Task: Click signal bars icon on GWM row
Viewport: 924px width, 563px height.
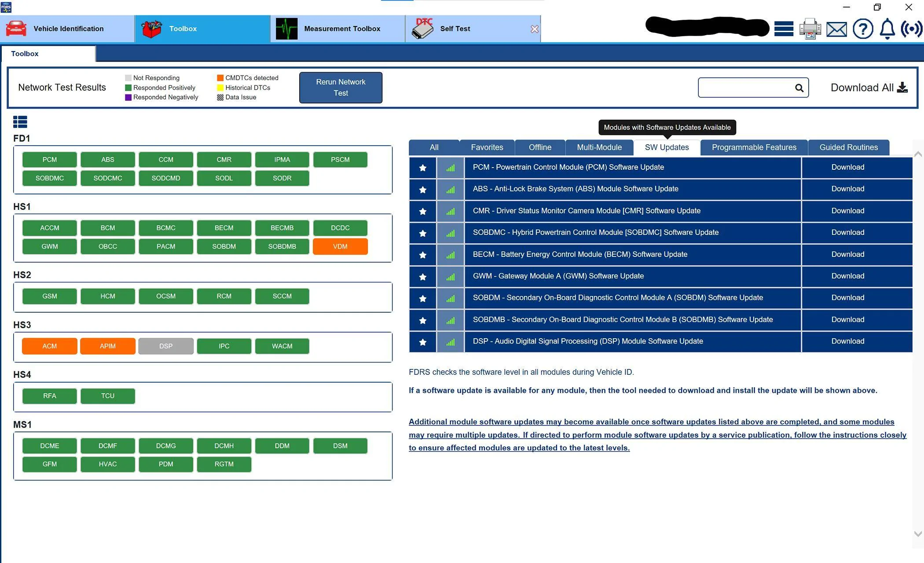Action: [451, 277]
